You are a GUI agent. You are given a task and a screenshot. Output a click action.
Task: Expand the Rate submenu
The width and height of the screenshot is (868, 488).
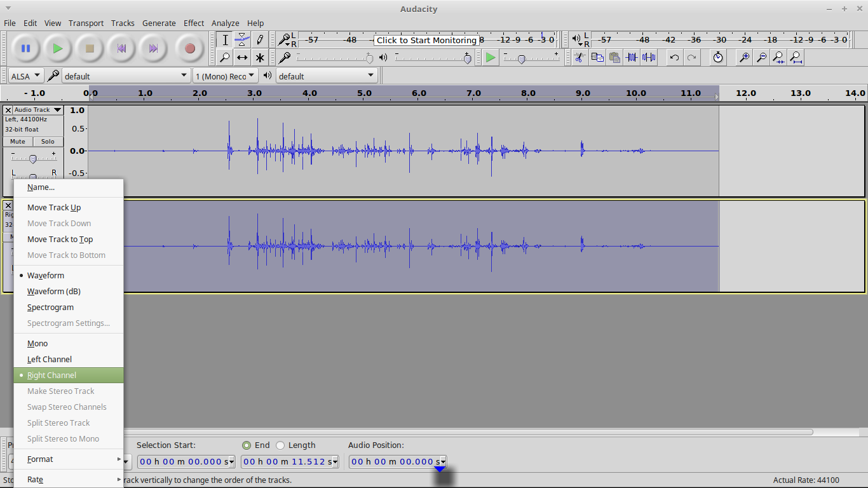(x=69, y=479)
